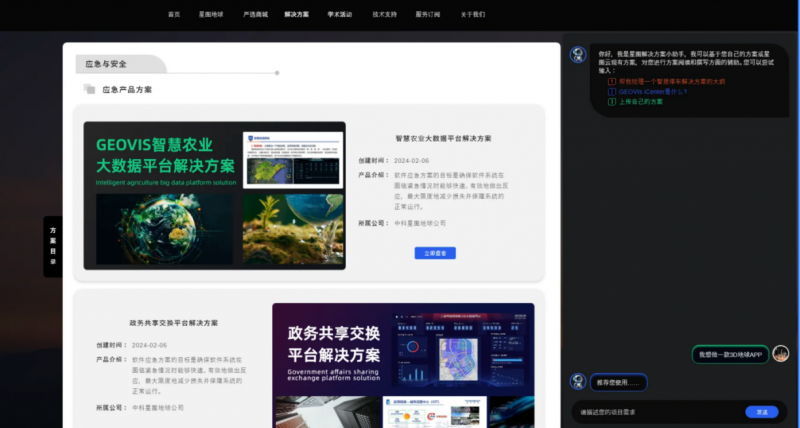Open the 关于我们 nav item
800x428 pixels.
pos(472,15)
